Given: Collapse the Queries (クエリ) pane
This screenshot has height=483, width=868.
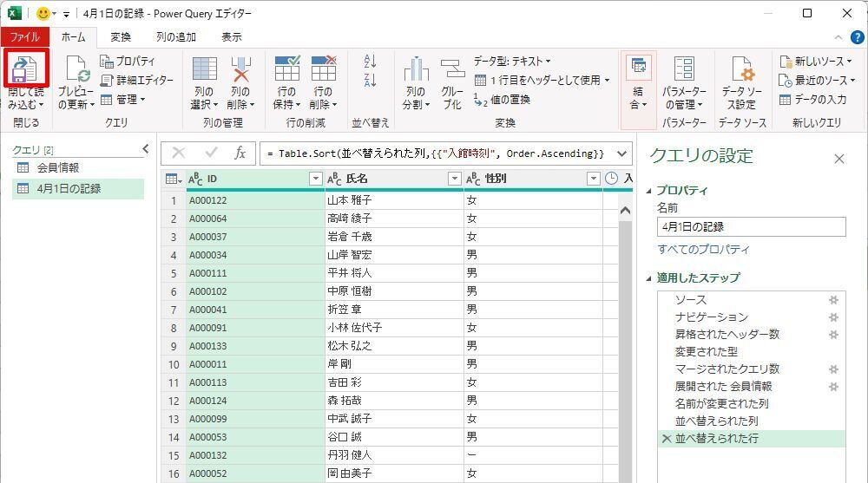Looking at the screenshot, I should (146, 148).
